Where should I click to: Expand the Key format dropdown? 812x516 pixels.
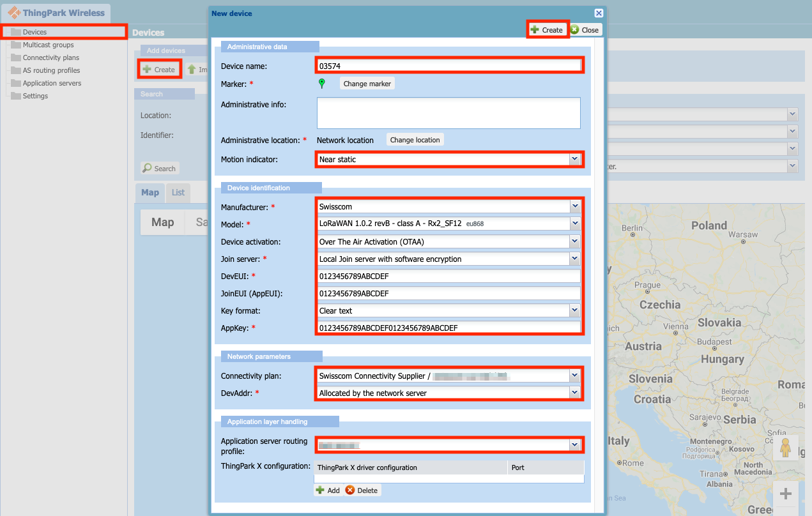pos(575,310)
